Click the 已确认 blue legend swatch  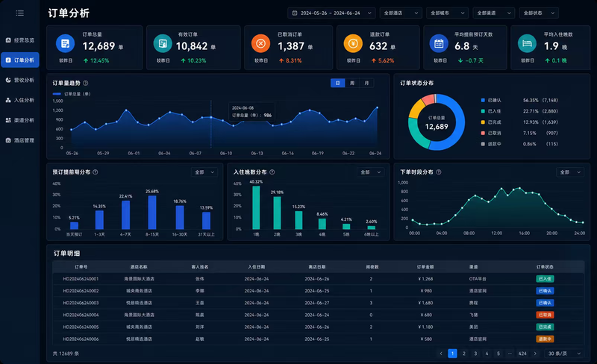(x=483, y=100)
